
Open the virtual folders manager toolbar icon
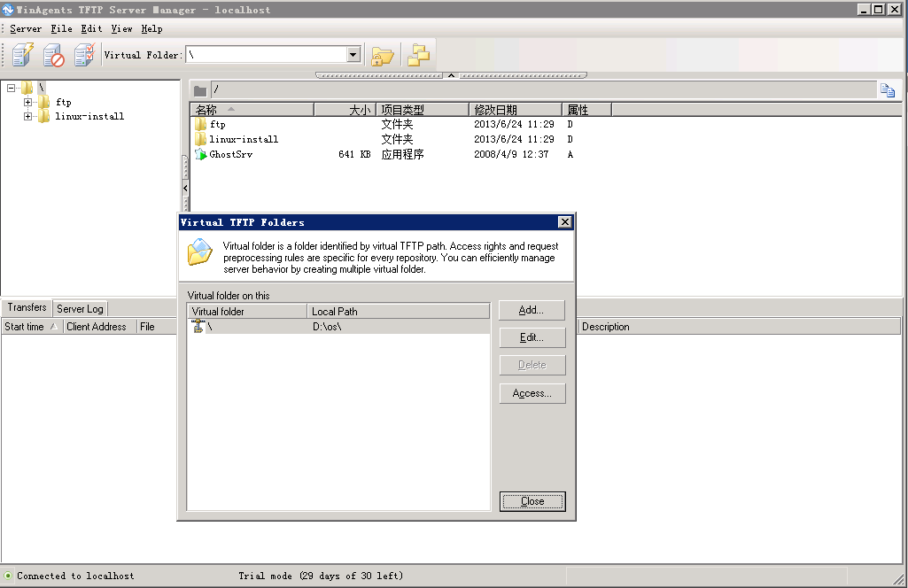click(417, 56)
